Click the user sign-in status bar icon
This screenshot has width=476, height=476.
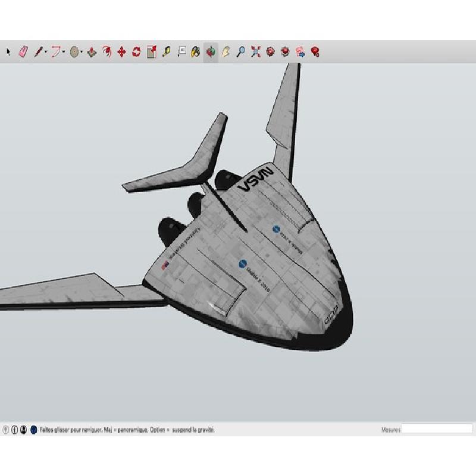pos(23,430)
